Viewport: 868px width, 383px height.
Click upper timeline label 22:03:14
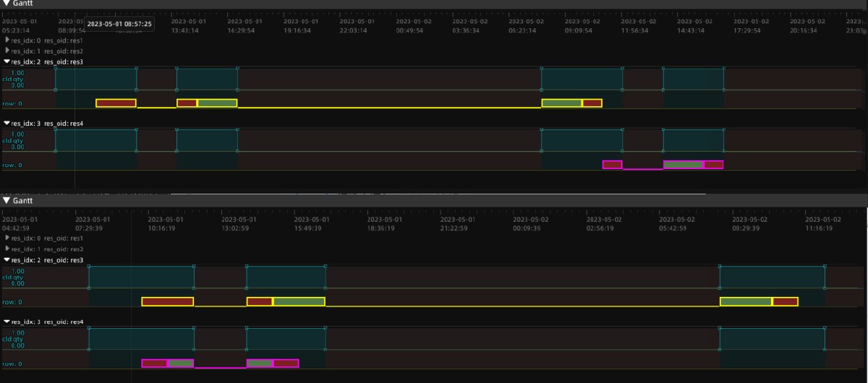pyautogui.click(x=353, y=31)
